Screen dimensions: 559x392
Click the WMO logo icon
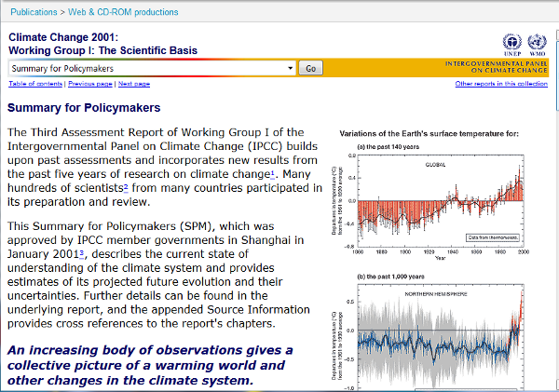pyautogui.click(x=536, y=43)
